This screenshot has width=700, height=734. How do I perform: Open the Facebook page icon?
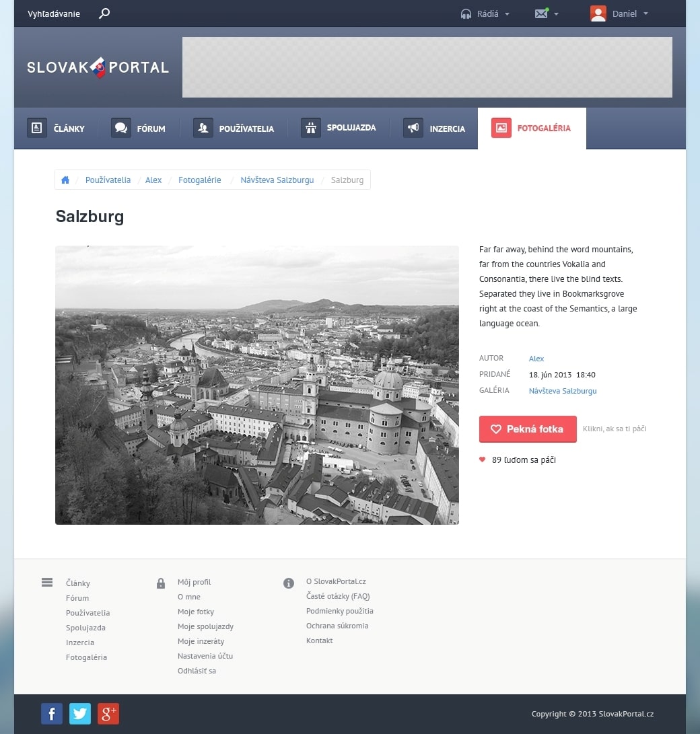(x=52, y=714)
